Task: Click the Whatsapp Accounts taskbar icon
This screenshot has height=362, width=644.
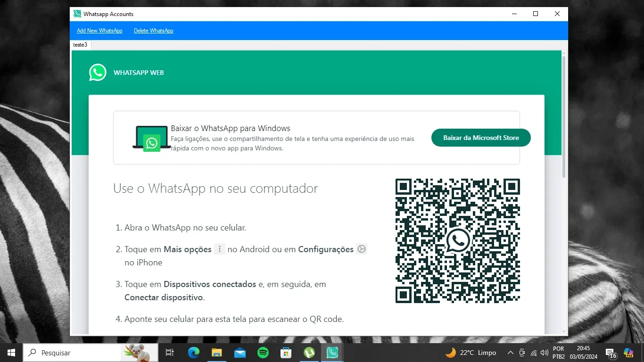Action: click(x=332, y=353)
